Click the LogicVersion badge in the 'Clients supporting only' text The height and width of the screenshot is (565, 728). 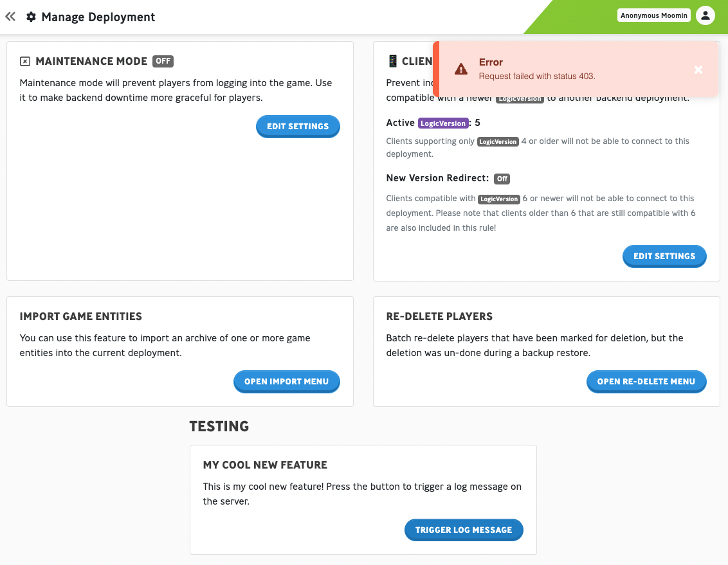[498, 141]
